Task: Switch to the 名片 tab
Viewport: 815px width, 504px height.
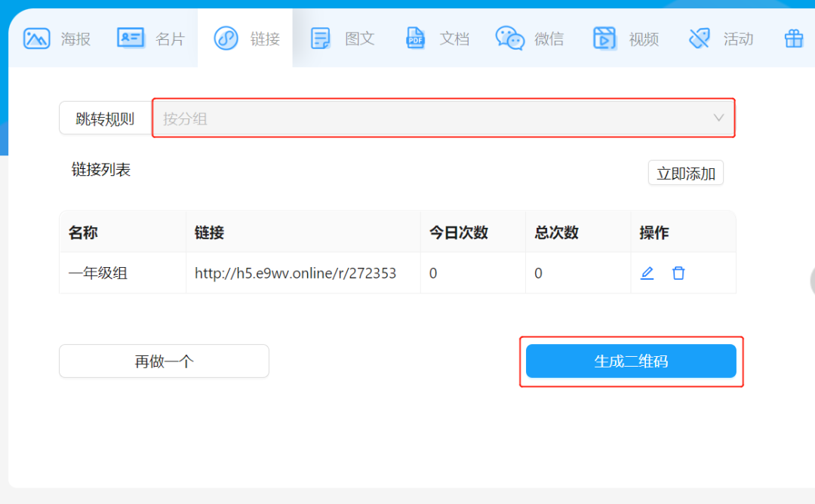Action: pyautogui.click(x=151, y=38)
